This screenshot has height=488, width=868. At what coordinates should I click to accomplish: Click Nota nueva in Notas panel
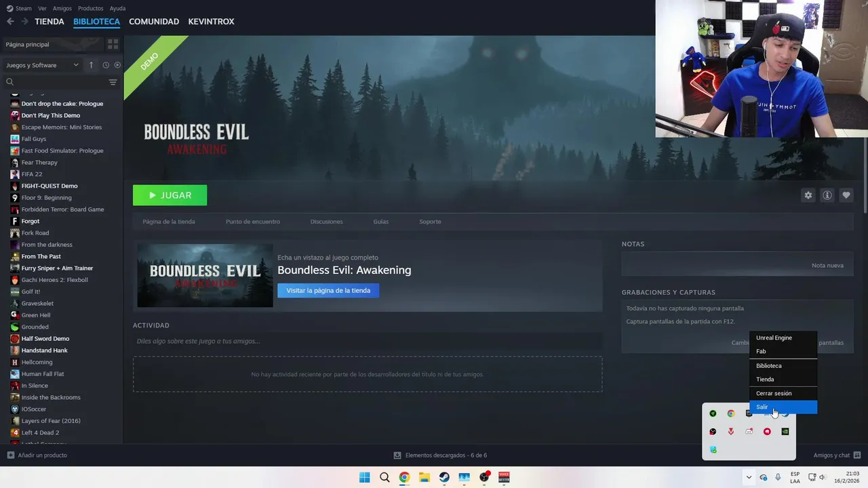(827, 266)
